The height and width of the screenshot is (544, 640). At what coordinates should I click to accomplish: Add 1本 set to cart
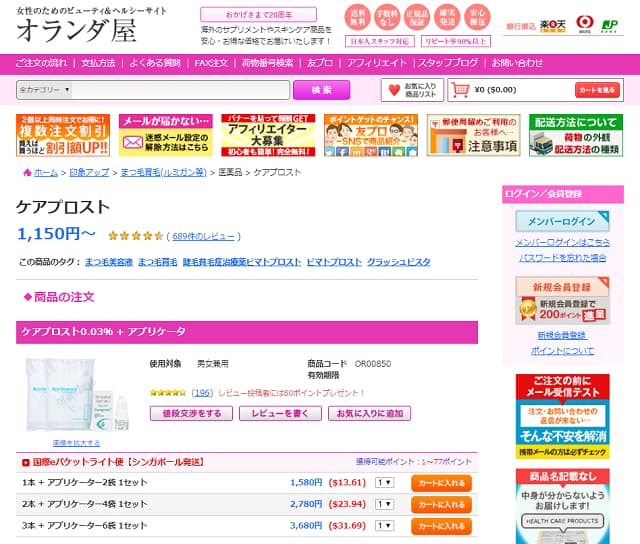tap(441, 483)
